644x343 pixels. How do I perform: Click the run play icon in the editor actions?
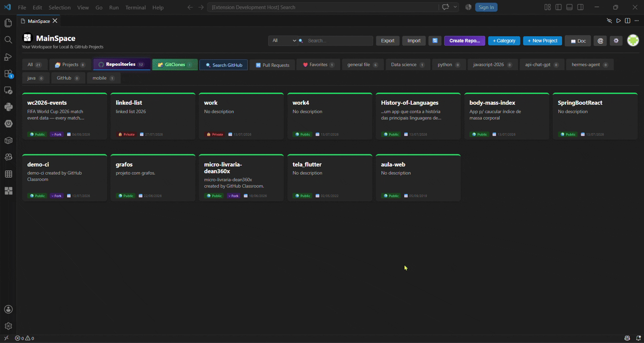click(619, 21)
